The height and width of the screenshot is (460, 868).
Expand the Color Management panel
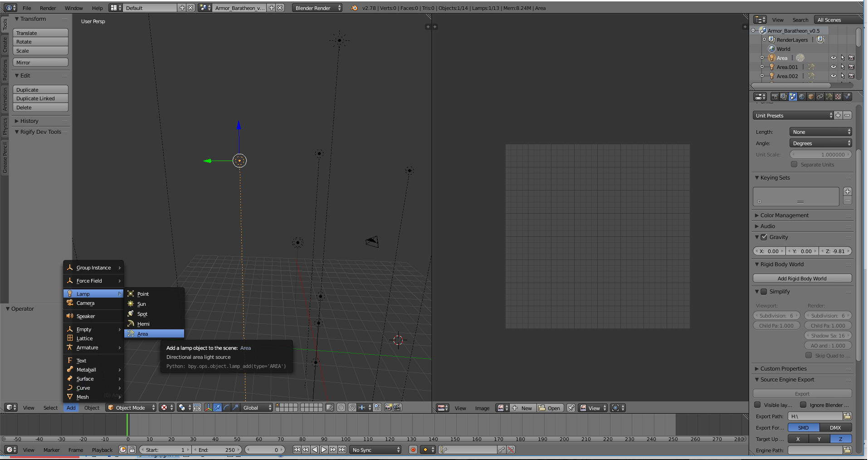pos(785,215)
